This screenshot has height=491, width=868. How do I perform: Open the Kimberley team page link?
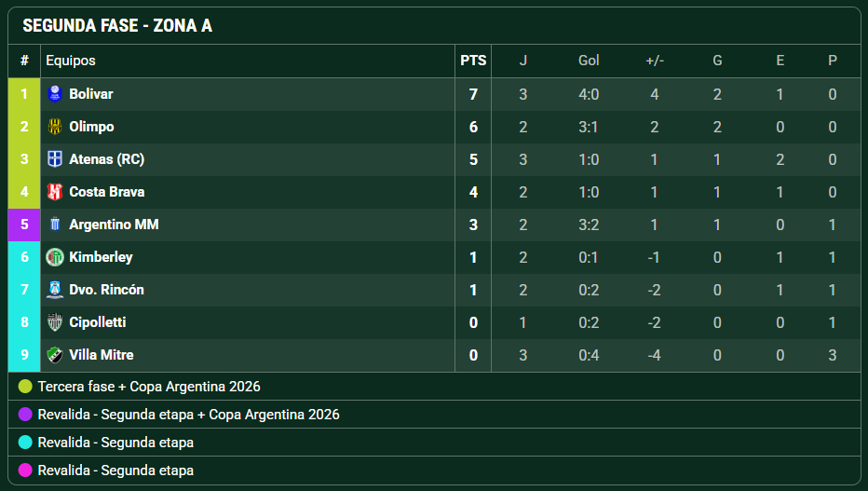101,257
